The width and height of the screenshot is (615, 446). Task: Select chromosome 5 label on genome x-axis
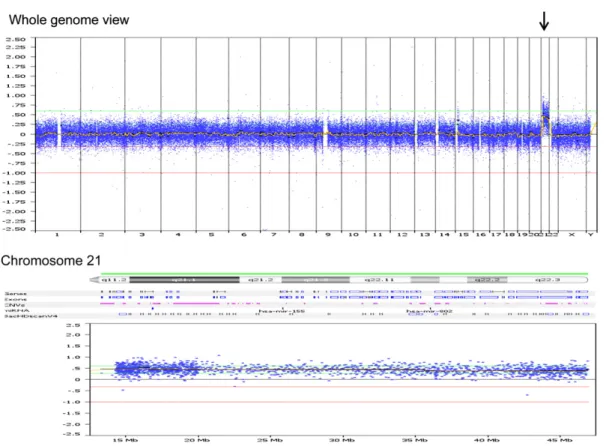(212, 235)
